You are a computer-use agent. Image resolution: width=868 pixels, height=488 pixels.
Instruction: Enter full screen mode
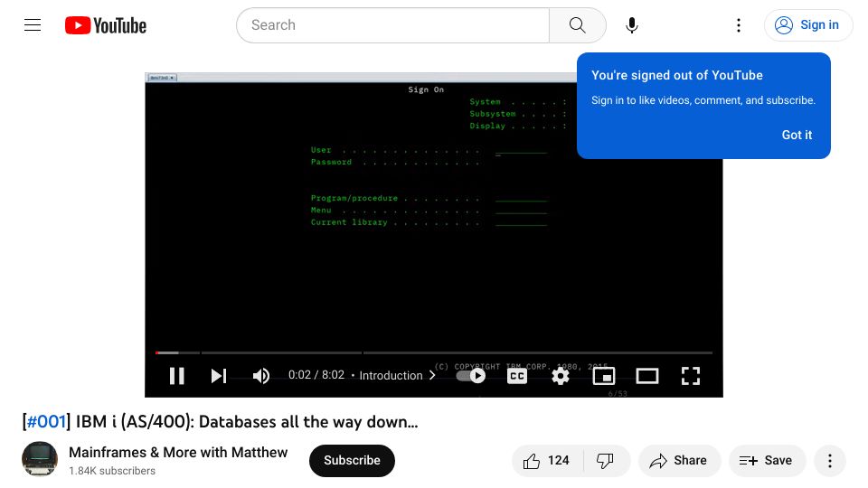pos(690,376)
